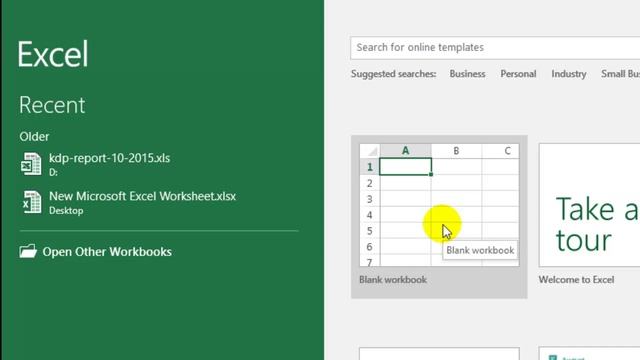Screen dimensions: 640x360
Task: Create a new Blank workbook from thumbnail
Action: [x=439, y=205]
